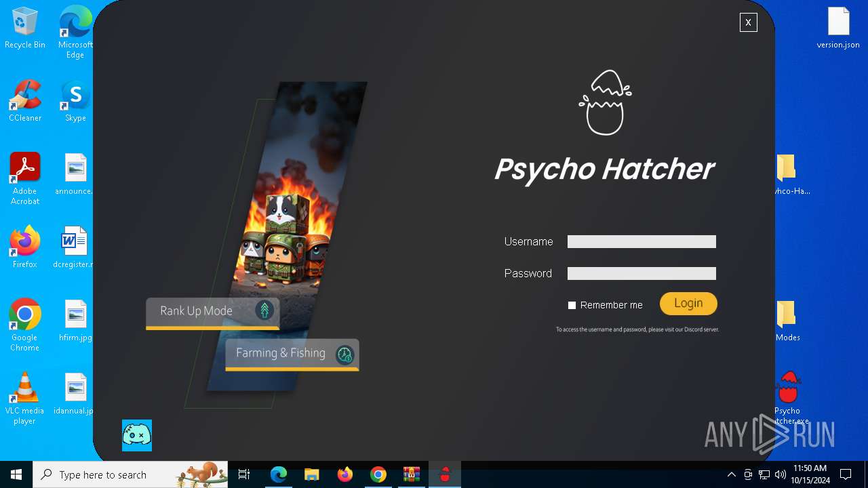Click the army cats artwork banner

click(x=286, y=236)
